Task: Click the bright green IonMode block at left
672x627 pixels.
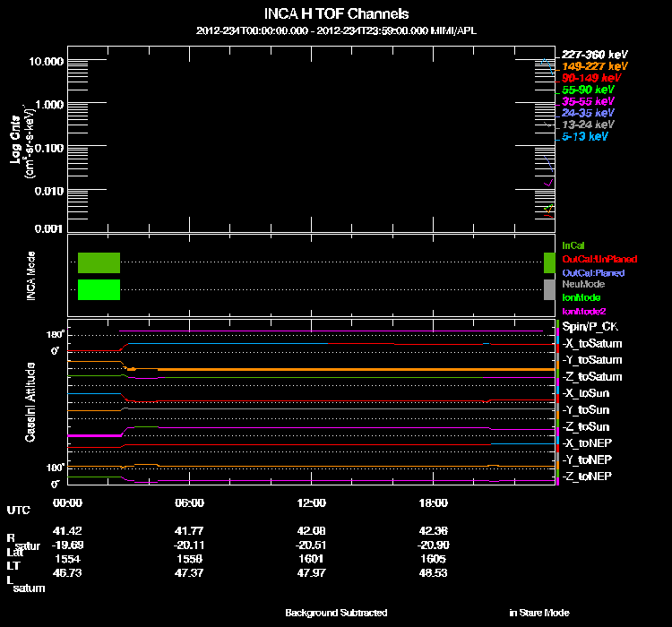Action: [x=99, y=289]
